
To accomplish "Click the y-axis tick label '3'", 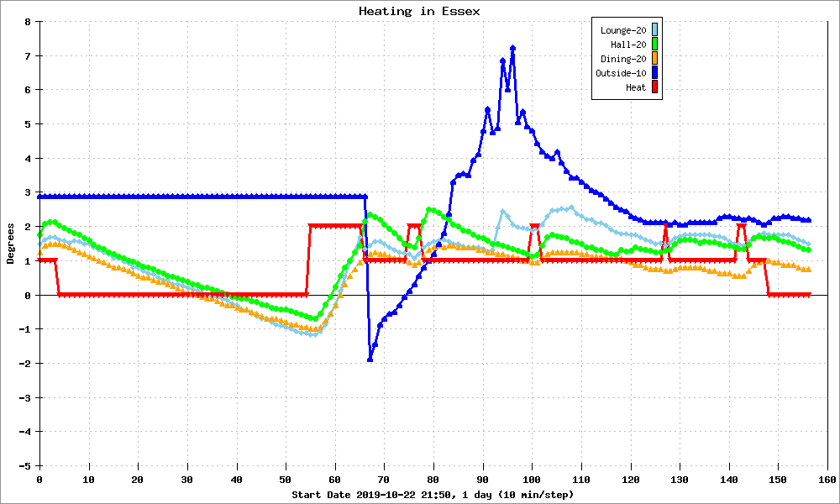I will click(x=28, y=193).
